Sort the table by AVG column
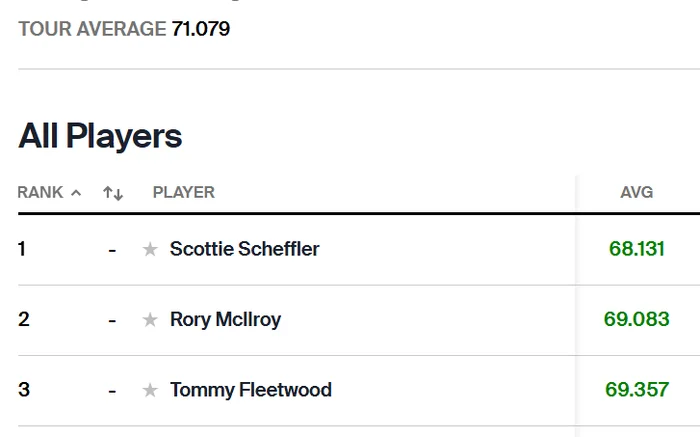Viewport: 700px width, 437px height. click(636, 192)
